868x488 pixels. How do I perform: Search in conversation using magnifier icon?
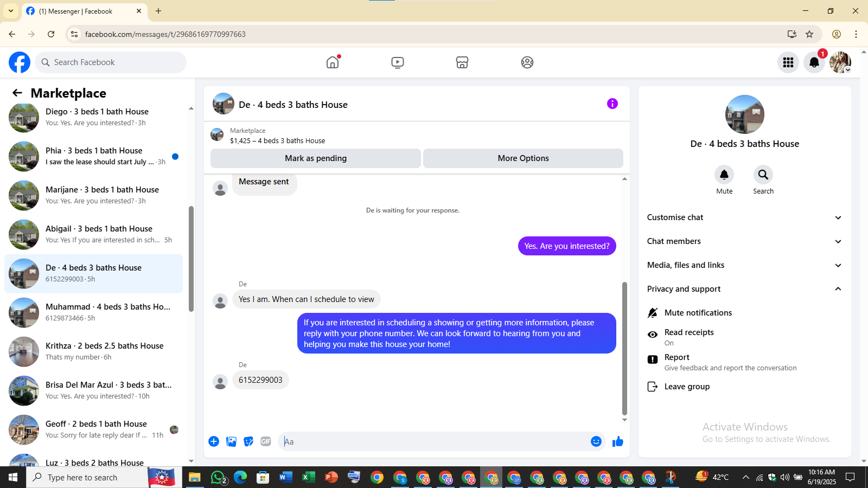point(763,175)
